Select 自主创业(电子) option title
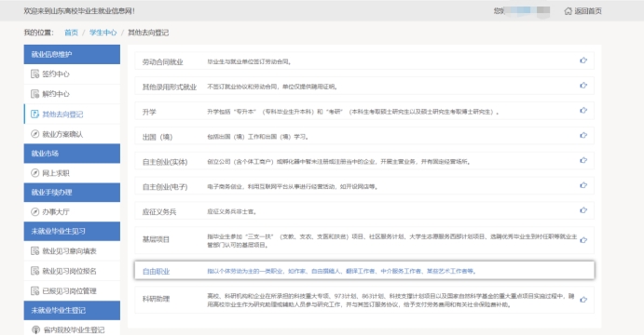This screenshot has width=644, height=336. [x=165, y=187]
